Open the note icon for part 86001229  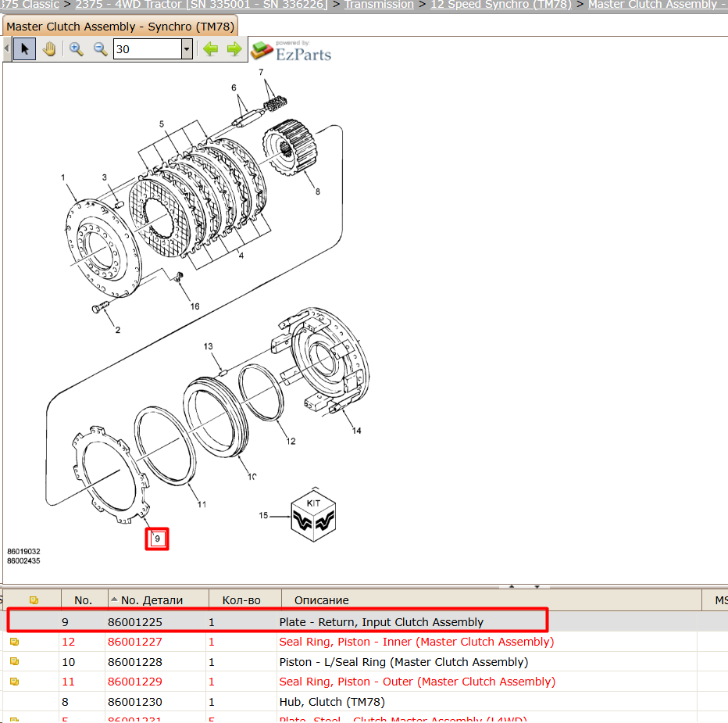(14, 682)
